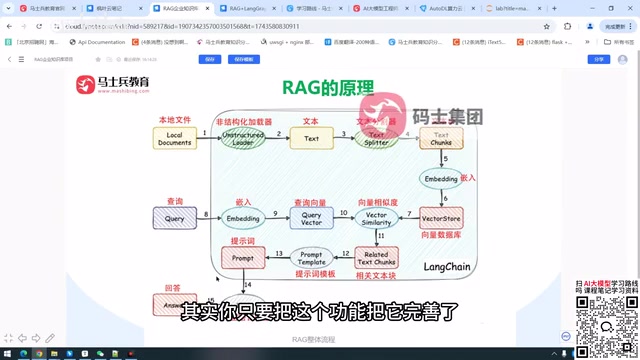Click the 马士兵教育 logo

click(113, 84)
